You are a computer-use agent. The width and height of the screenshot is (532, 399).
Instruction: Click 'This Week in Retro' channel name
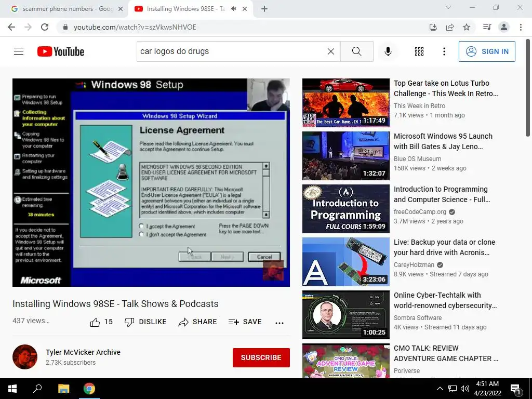[419, 106]
